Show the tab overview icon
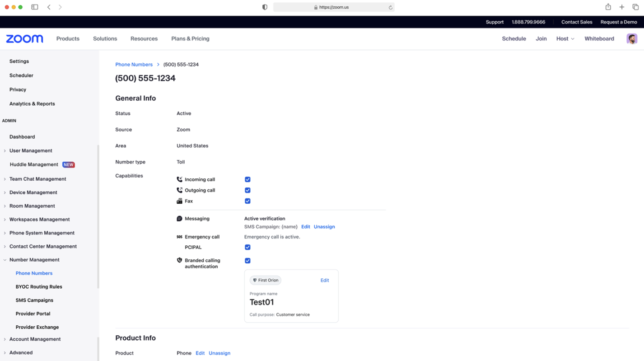Viewport: 644px width, 361px height. pyautogui.click(x=635, y=7)
